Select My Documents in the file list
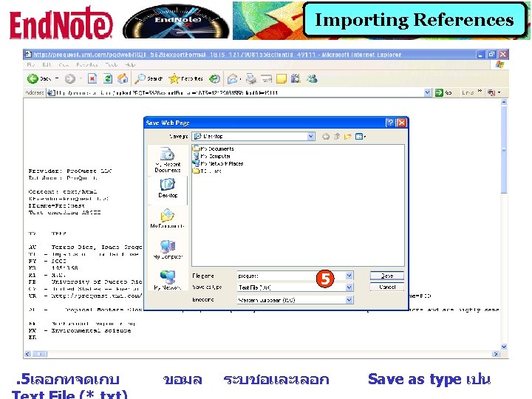 point(214,149)
